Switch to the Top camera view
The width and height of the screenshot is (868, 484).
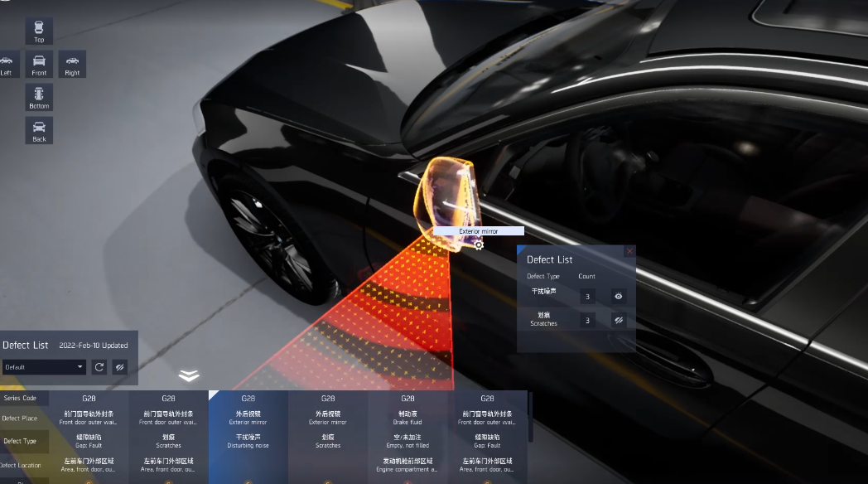coord(39,31)
